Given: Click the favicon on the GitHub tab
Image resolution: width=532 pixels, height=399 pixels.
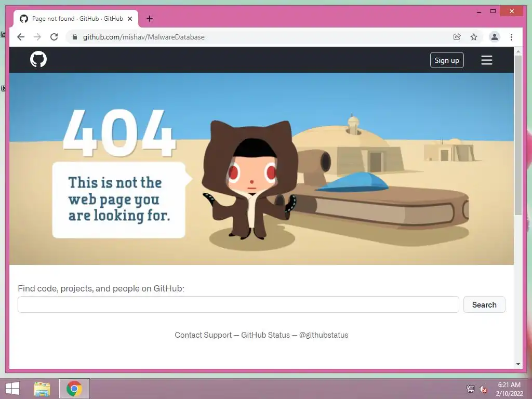Looking at the screenshot, I should (24, 19).
